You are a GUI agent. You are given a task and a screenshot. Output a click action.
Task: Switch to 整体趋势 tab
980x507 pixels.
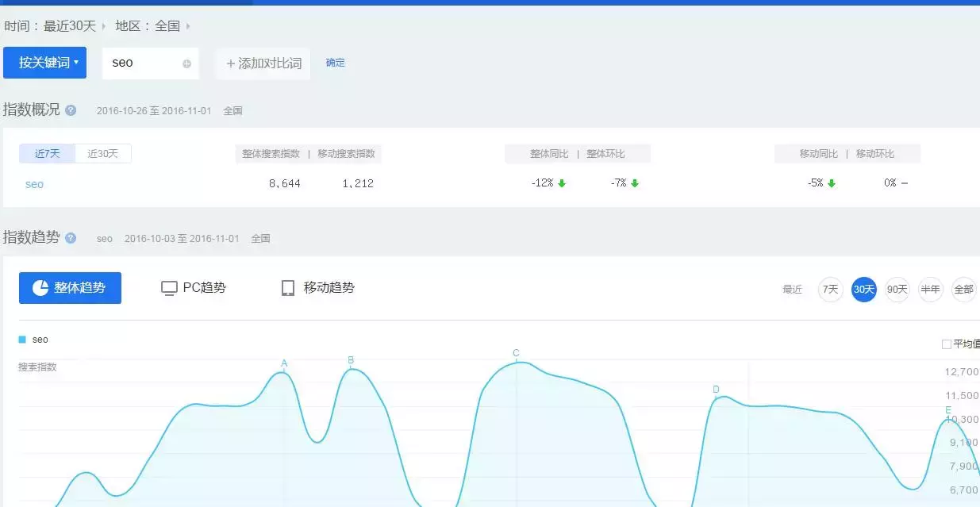click(70, 287)
